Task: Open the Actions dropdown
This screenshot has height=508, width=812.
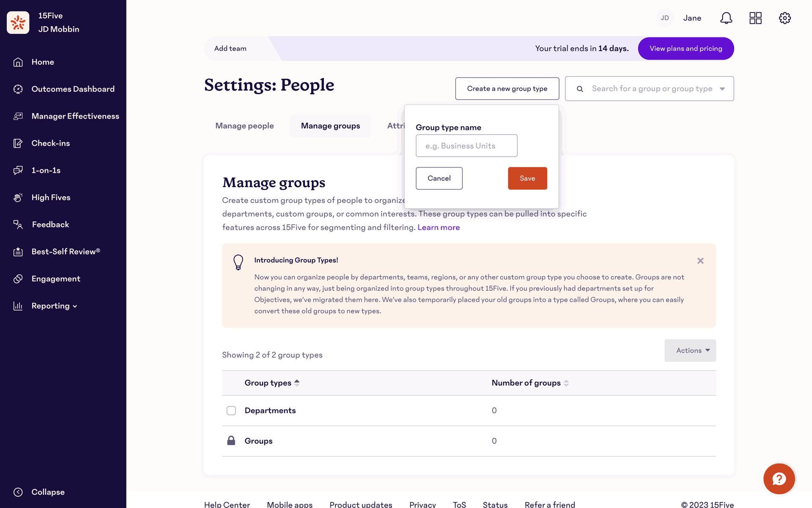Action: [690, 351]
